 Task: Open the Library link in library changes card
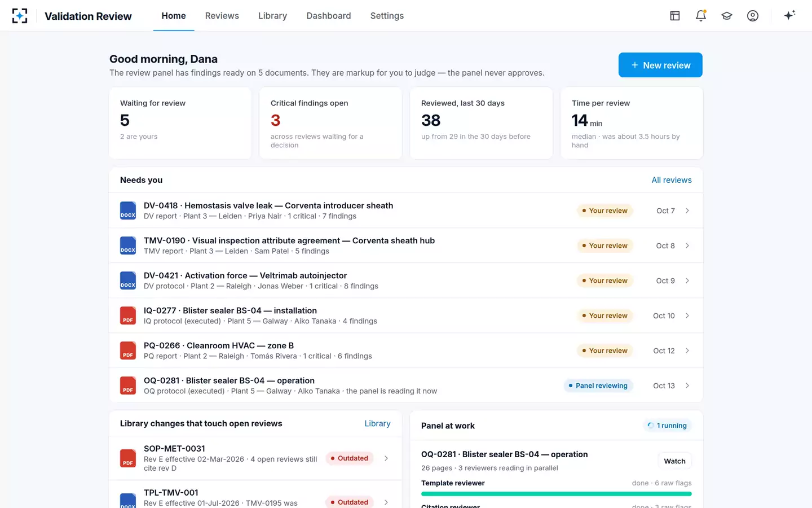pos(377,423)
